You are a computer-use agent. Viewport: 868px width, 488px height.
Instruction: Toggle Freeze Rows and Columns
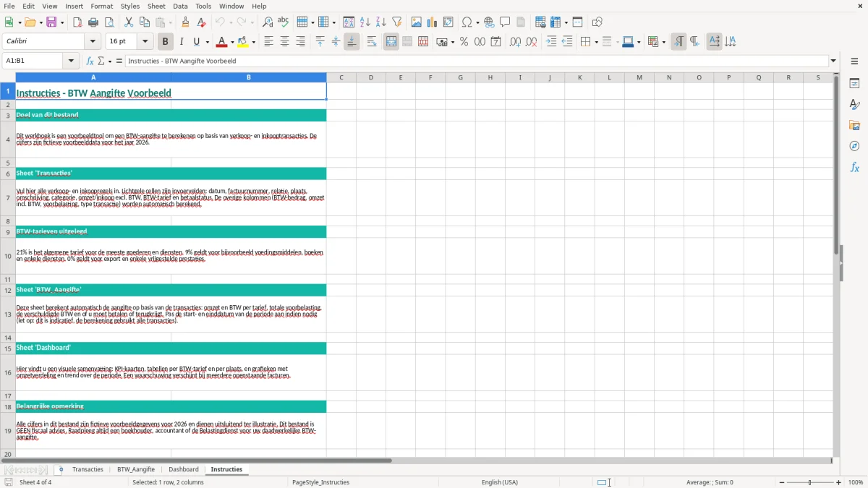pos(577,22)
